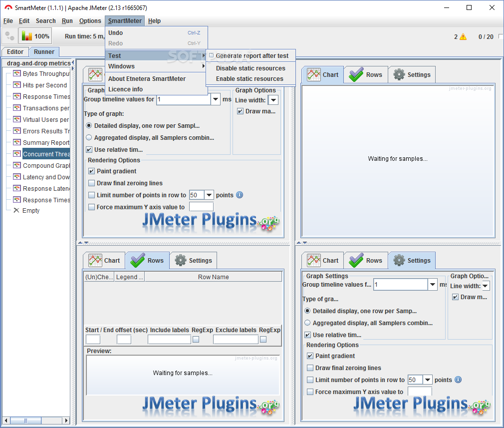Image resolution: width=504 pixels, height=428 pixels.
Task: Click the bar chart 100% toolbar button
Action: [35, 36]
